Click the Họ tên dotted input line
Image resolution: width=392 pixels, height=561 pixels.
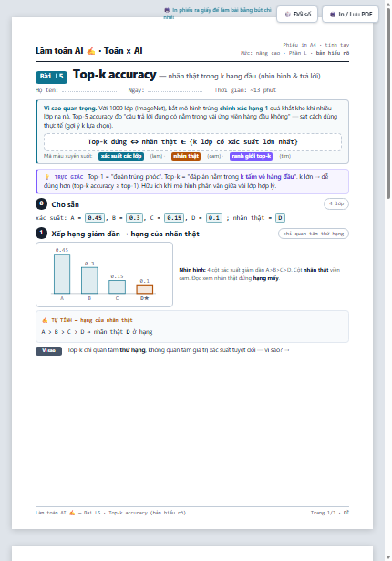pyautogui.click(x=89, y=90)
